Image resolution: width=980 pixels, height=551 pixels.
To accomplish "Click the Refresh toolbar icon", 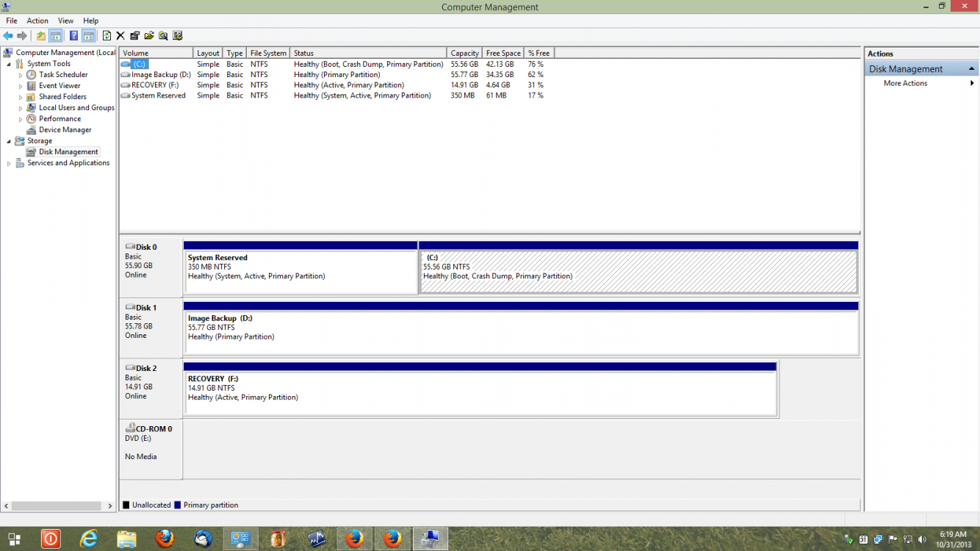I will pyautogui.click(x=107, y=35).
